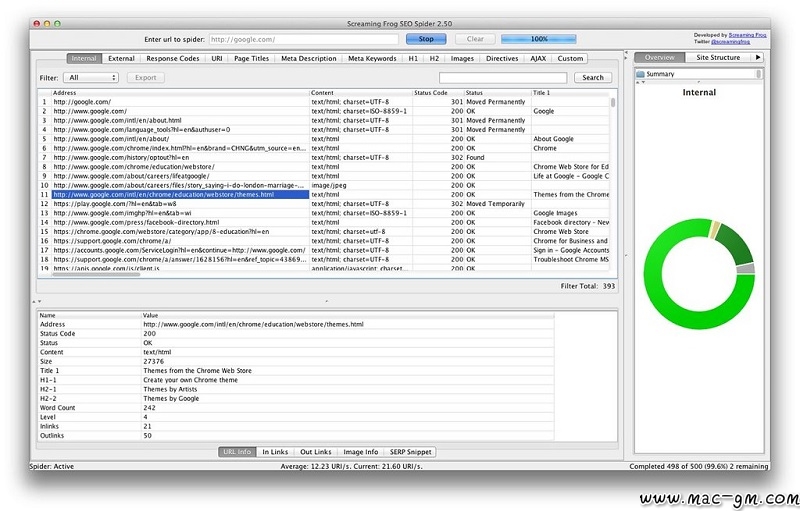Open the Response Codes tab
Screen dimensions: 800x511
173,59
